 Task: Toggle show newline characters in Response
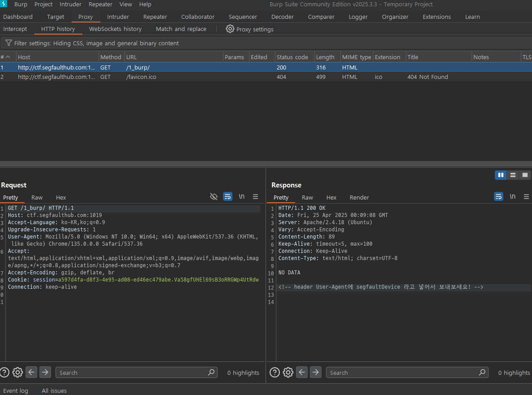pos(512,196)
